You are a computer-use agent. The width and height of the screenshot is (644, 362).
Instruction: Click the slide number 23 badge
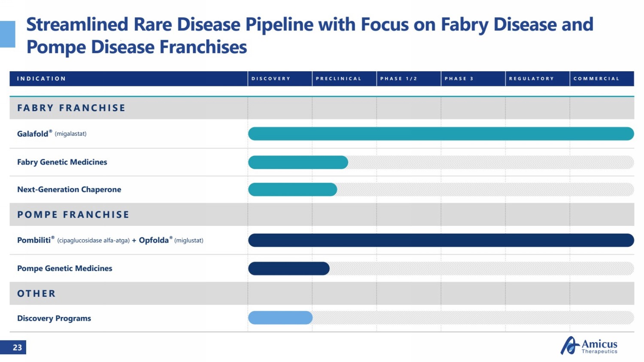[x=13, y=347]
